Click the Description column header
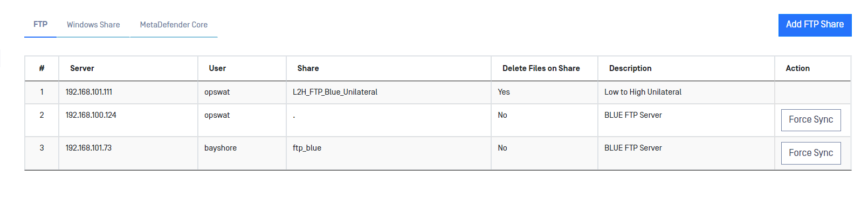The width and height of the screenshot is (868, 199). (630, 68)
